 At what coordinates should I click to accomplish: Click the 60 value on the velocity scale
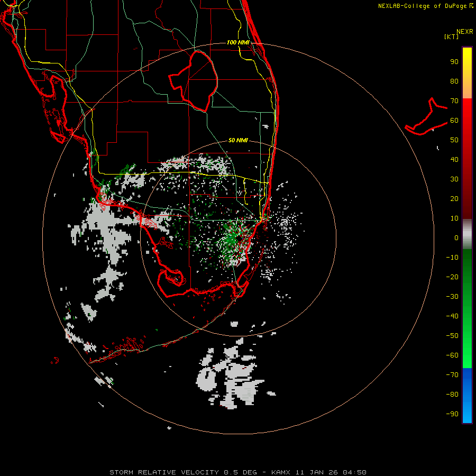pos(454,121)
